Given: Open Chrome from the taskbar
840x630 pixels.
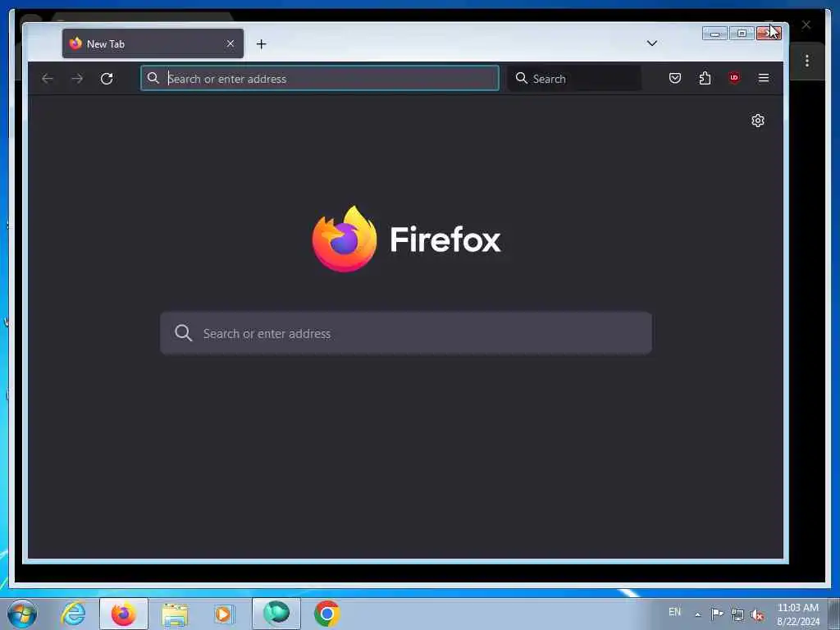Looking at the screenshot, I should coord(326,614).
